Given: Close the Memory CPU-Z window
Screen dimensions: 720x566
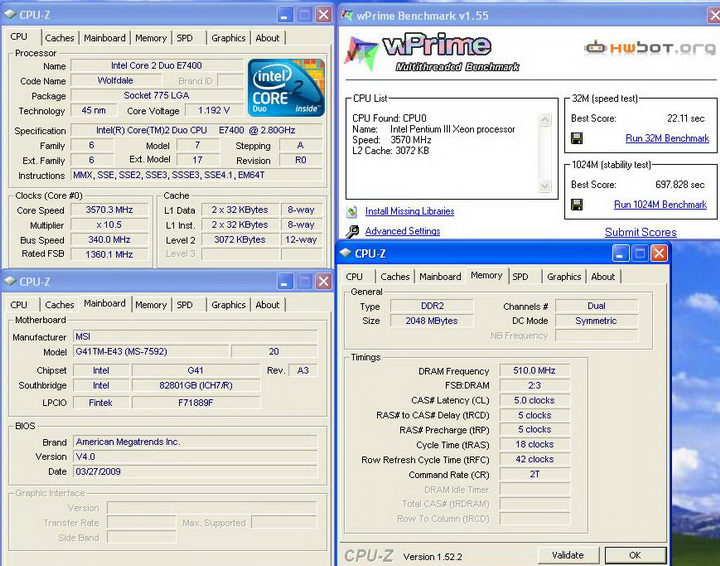Looking at the screenshot, I should coord(659,253).
